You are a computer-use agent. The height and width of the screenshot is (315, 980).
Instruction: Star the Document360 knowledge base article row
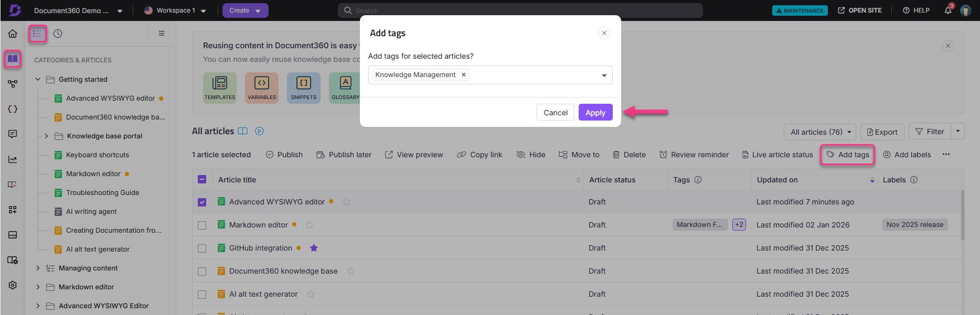click(351, 271)
